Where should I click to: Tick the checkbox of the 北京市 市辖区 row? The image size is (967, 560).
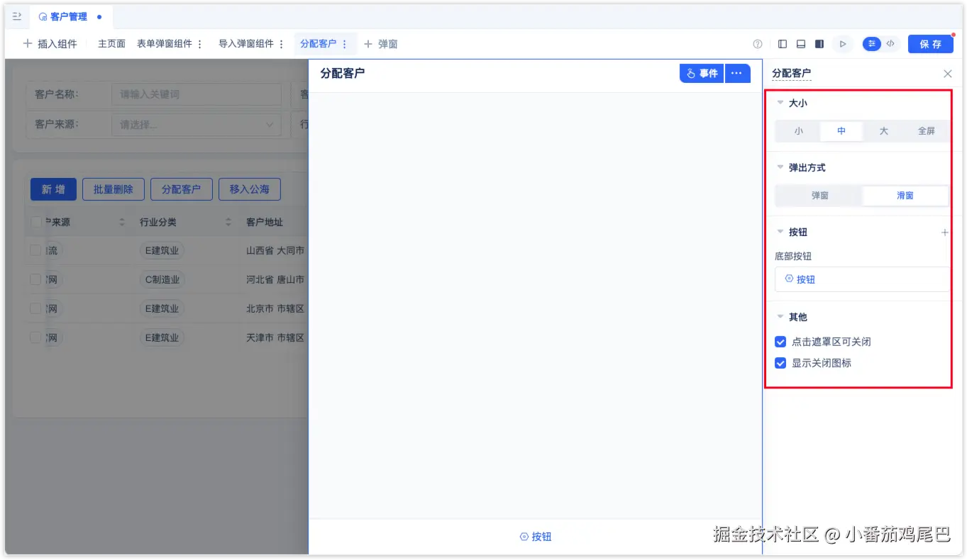(x=35, y=308)
